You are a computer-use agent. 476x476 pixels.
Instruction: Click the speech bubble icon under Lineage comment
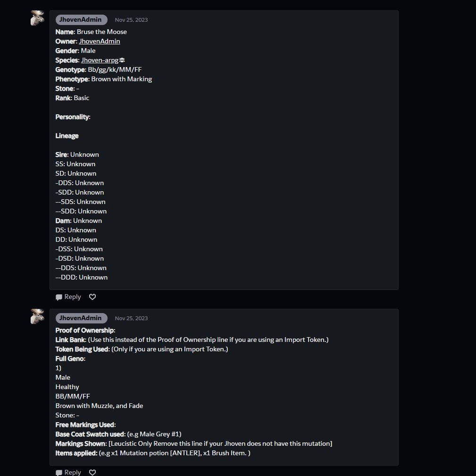[x=59, y=297]
